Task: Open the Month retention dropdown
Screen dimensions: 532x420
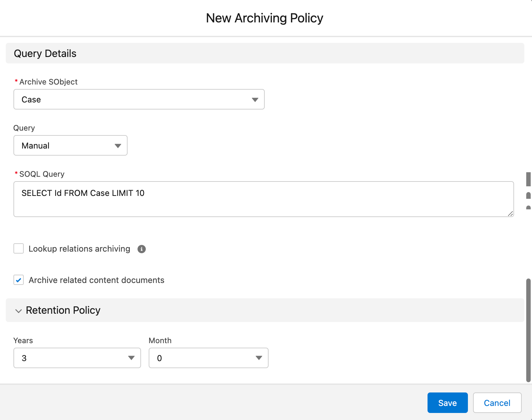Action: point(208,358)
